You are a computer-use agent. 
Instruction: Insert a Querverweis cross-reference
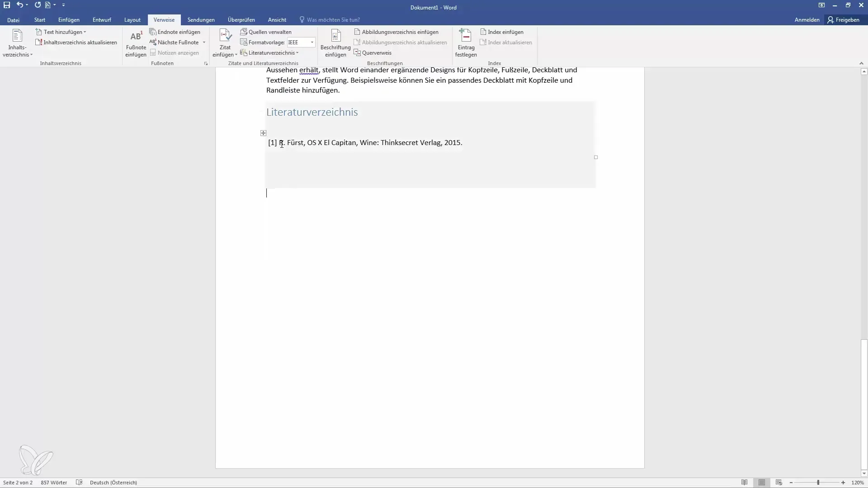[373, 53]
